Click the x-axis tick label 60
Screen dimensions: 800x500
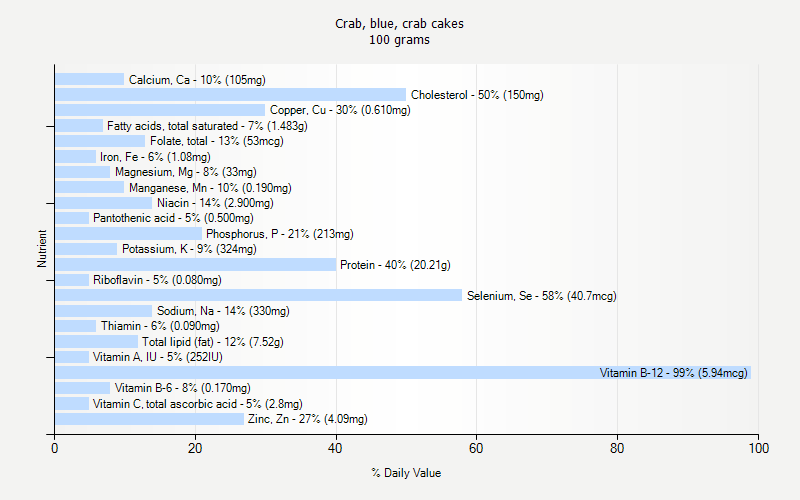(476, 448)
